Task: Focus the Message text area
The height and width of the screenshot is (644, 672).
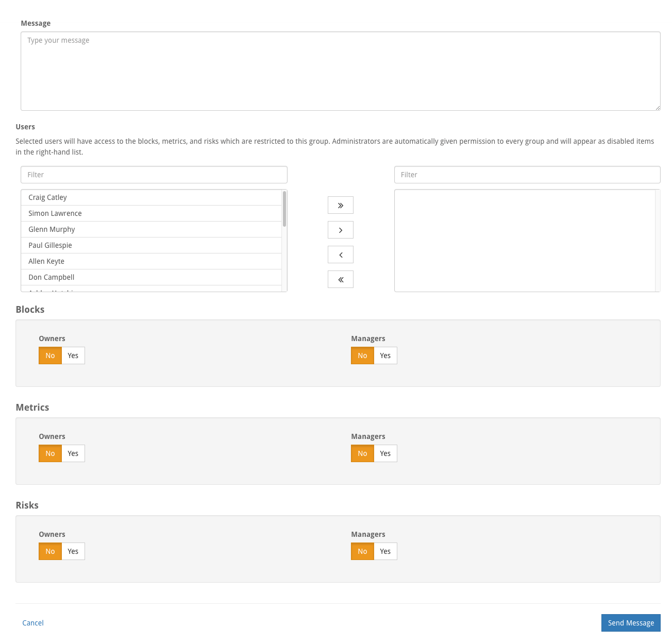Action: tap(340, 71)
